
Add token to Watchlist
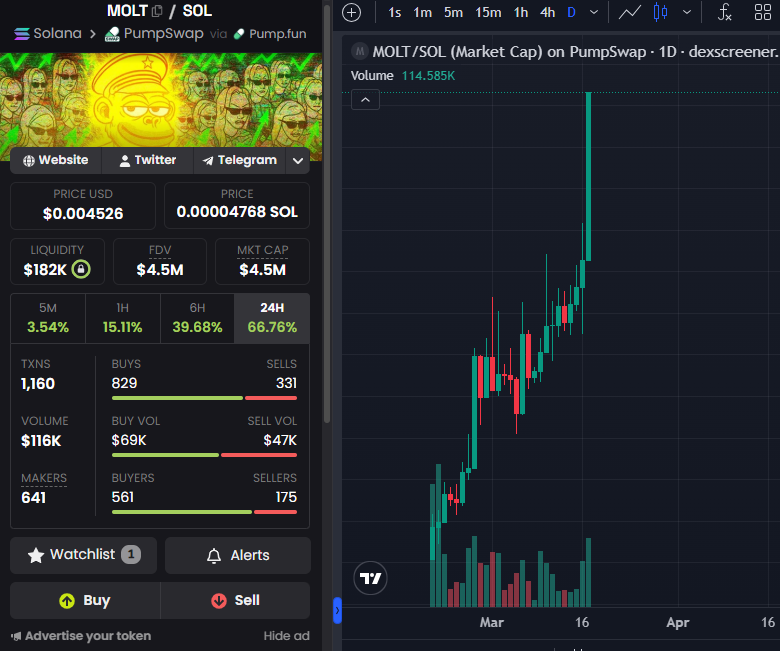[x=84, y=555]
